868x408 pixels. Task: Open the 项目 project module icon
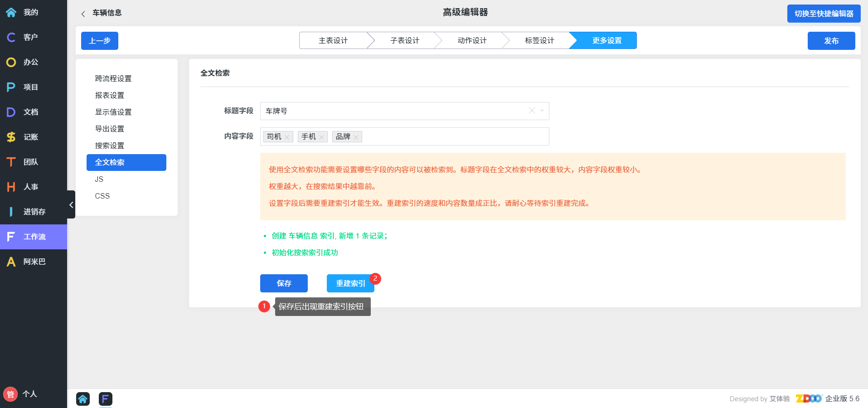(x=11, y=87)
